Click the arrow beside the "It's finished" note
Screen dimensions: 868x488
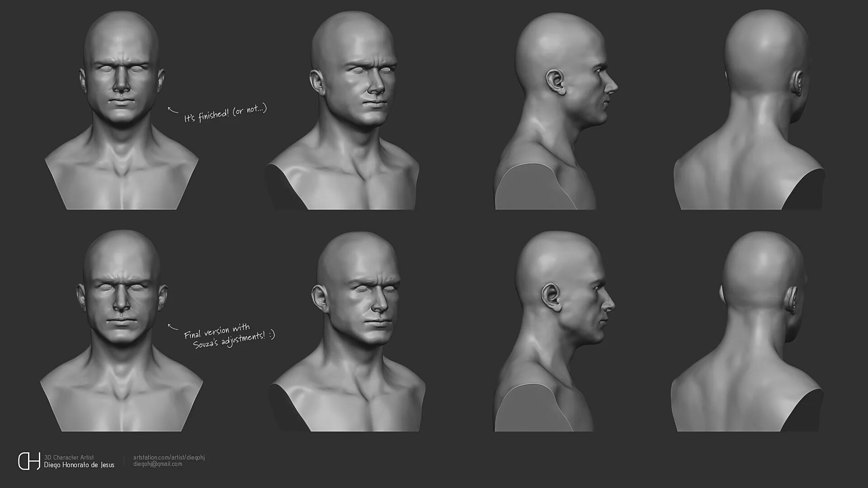click(173, 110)
